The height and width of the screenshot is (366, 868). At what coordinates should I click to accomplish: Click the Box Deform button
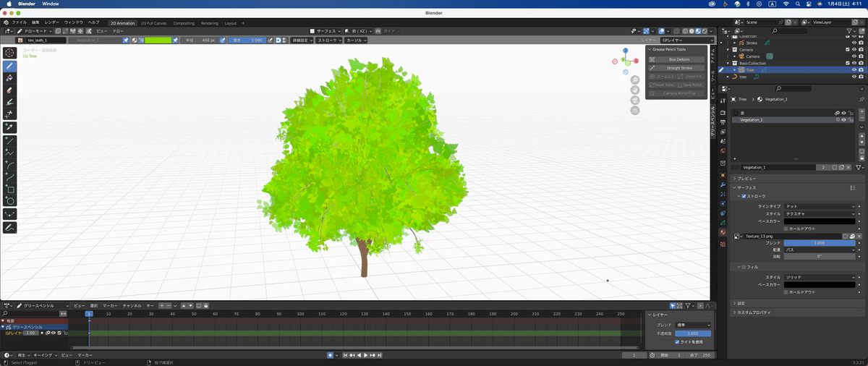(x=676, y=59)
